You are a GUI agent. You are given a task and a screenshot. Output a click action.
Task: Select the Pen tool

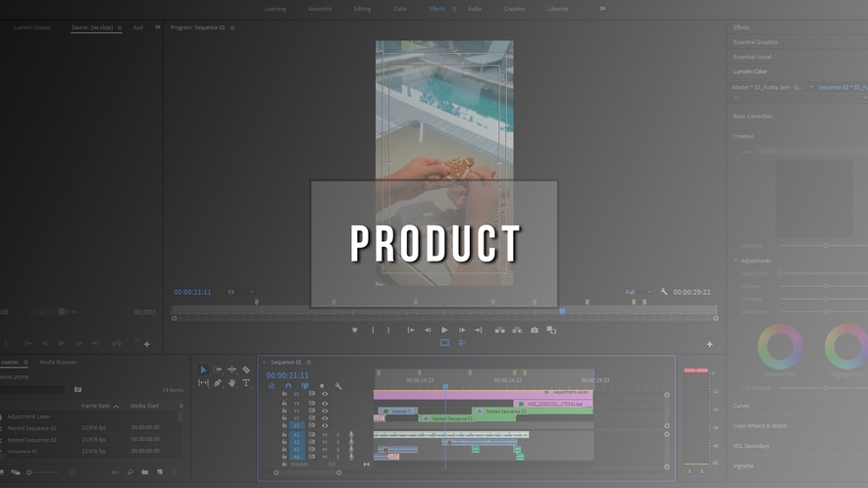click(x=218, y=383)
